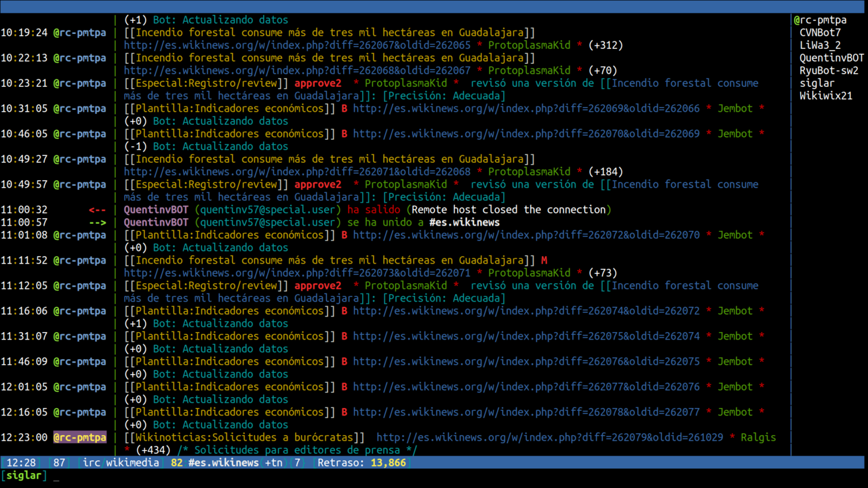Click the Retraso: 13,866 lag indicator

(x=359, y=462)
